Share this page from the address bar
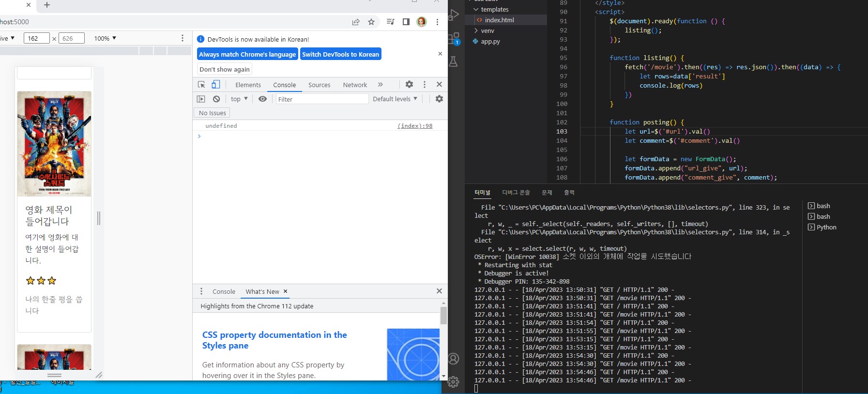This screenshot has width=868, height=394. coord(356,22)
